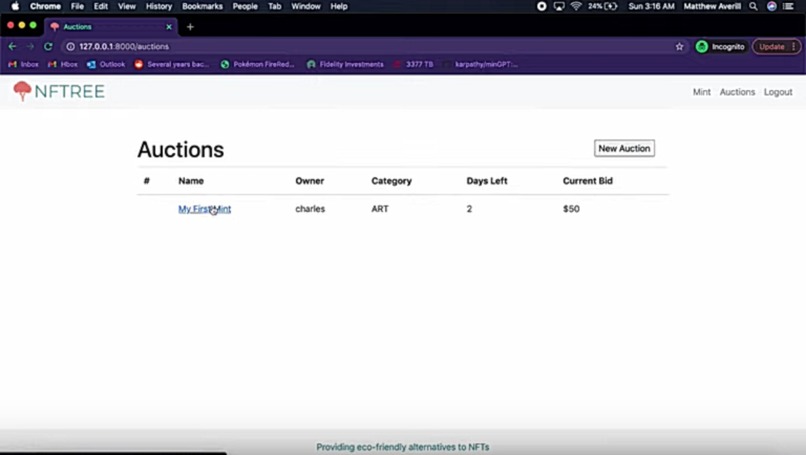This screenshot has height=455, width=806.
Task: Bookmark this page with star icon
Action: pos(679,46)
